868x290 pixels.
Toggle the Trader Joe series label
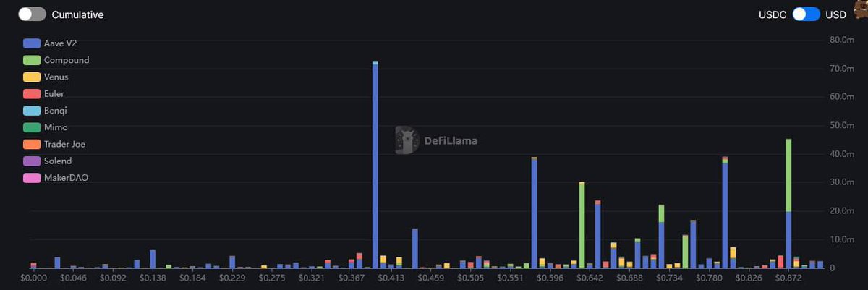click(x=64, y=144)
